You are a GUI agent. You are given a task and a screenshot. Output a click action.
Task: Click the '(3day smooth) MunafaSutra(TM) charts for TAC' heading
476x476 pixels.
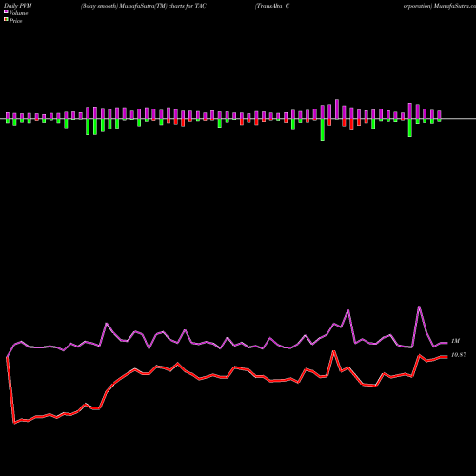point(144,6)
